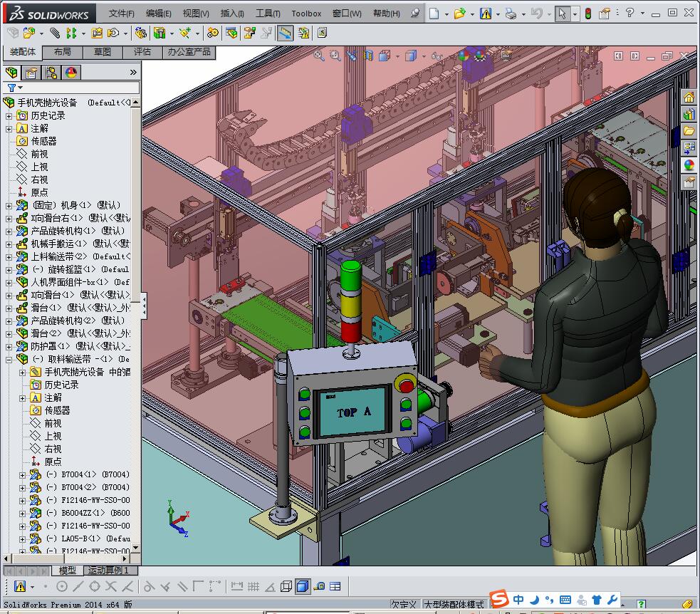This screenshot has height=614, width=700.
Task: Collapse the (-) 取料输送带 -<1> node
Action: click(9, 360)
